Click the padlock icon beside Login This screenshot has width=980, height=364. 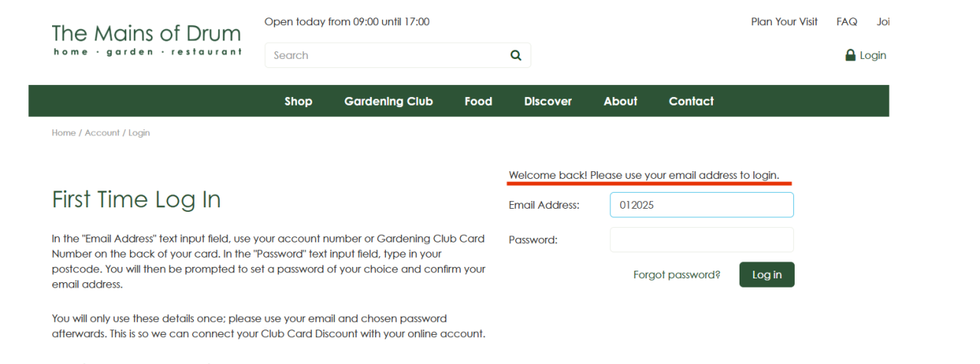[x=850, y=55]
